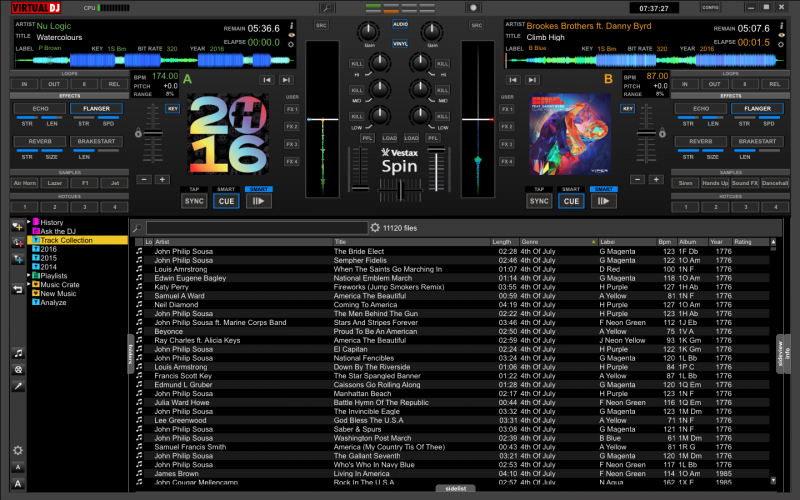
Task: Toggle the VINYL mode button in mixer
Action: 400,44
